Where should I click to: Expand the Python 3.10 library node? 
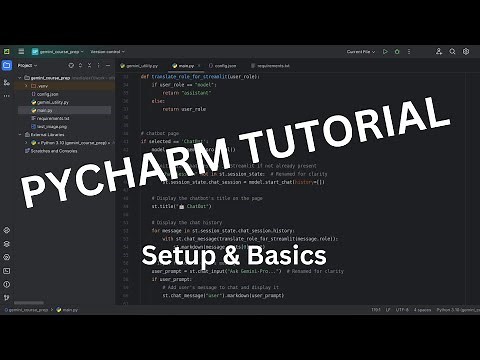26,143
